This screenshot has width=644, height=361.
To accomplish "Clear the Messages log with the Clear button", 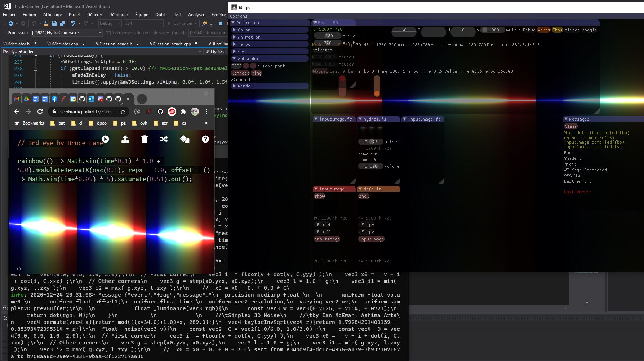I will pos(570,126).
